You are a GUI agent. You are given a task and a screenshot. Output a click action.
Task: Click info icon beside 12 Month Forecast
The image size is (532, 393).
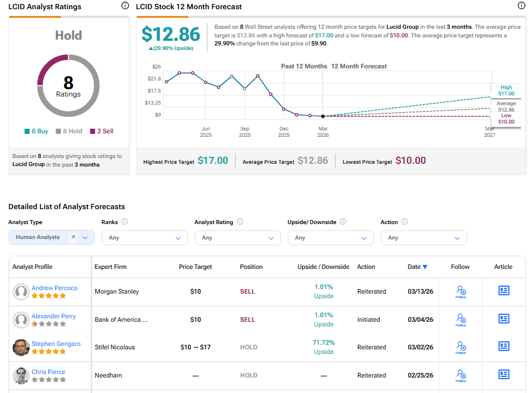click(x=522, y=6)
